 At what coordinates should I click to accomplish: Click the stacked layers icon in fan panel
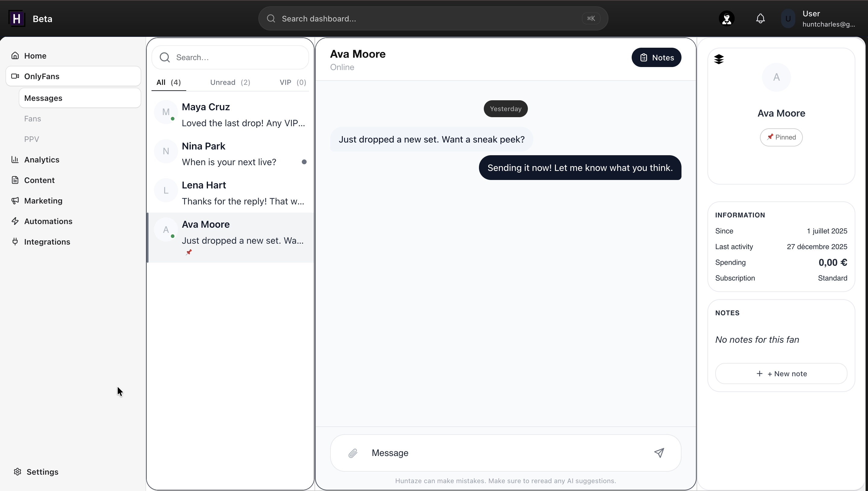tap(719, 59)
